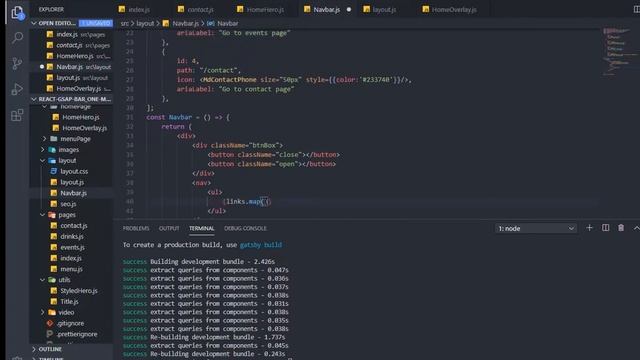Screen dimensions: 640x360
Task: Open seo.js file in explorer tree
Action: click(71, 204)
